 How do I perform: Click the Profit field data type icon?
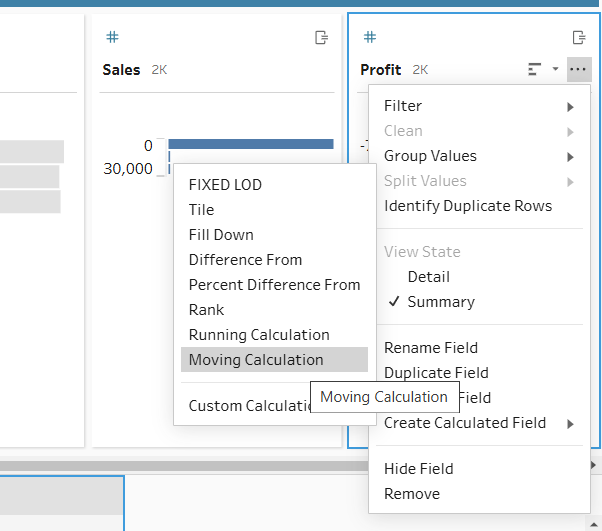tap(369, 37)
